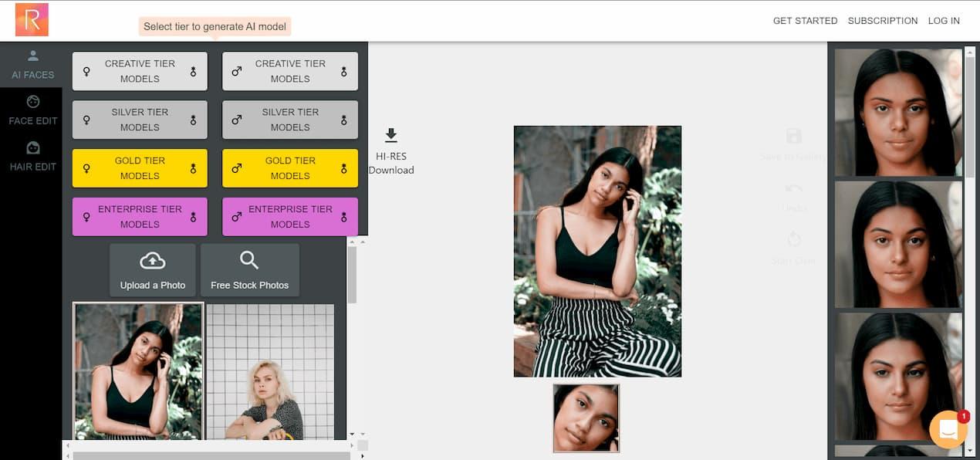Click Upload a Photo cloud button

153,270
